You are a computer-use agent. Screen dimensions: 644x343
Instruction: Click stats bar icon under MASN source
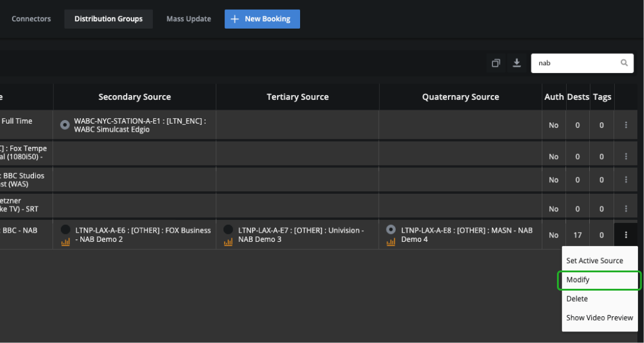pyautogui.click(x=391, y=242)
